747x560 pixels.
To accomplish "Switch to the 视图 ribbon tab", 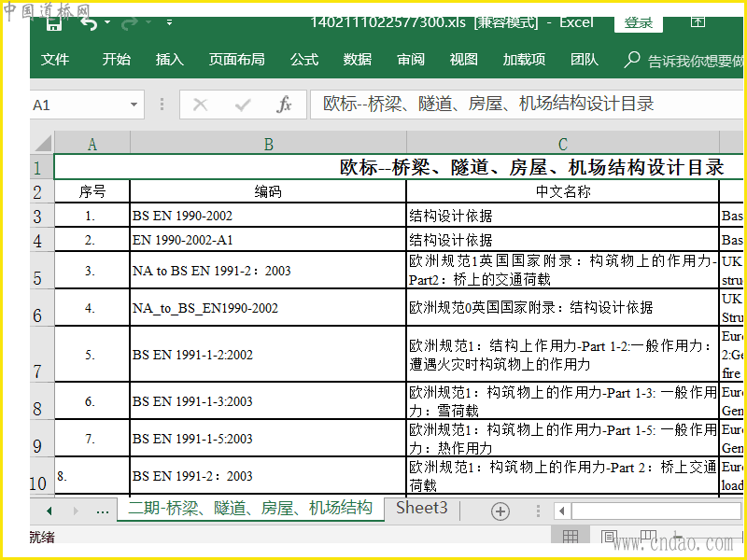I will click(463, 60).
